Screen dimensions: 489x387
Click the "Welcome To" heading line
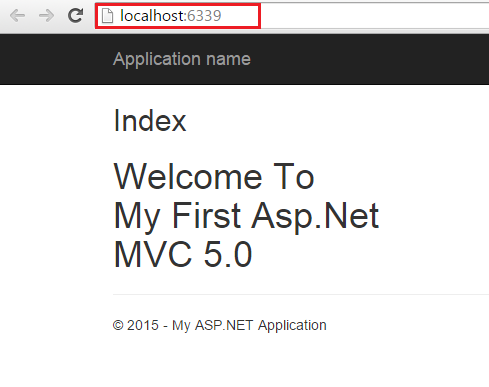pyautogui.click(x=214, y=177)
